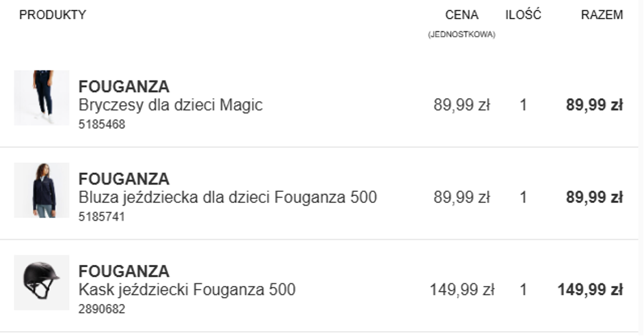Click the FOUGANZA brand above the helmet name

coord(124,271)
